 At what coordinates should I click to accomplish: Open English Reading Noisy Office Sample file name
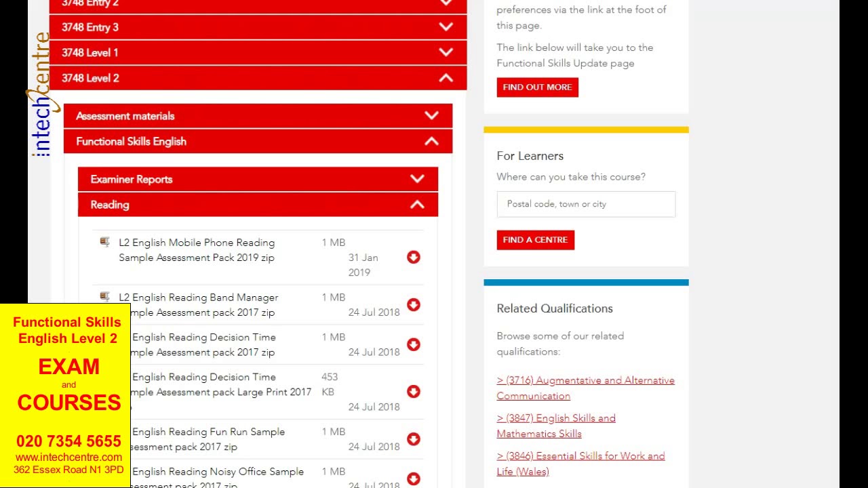[216, 478]
